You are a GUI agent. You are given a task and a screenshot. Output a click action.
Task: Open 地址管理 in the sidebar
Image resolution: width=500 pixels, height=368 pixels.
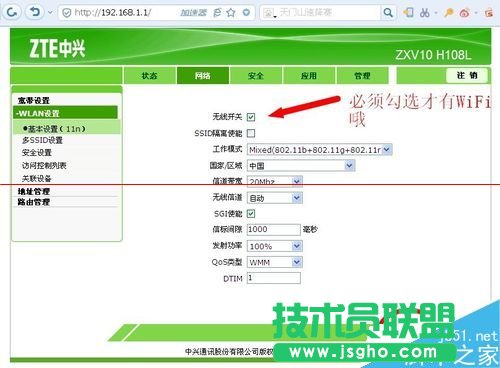pos(34,191)
